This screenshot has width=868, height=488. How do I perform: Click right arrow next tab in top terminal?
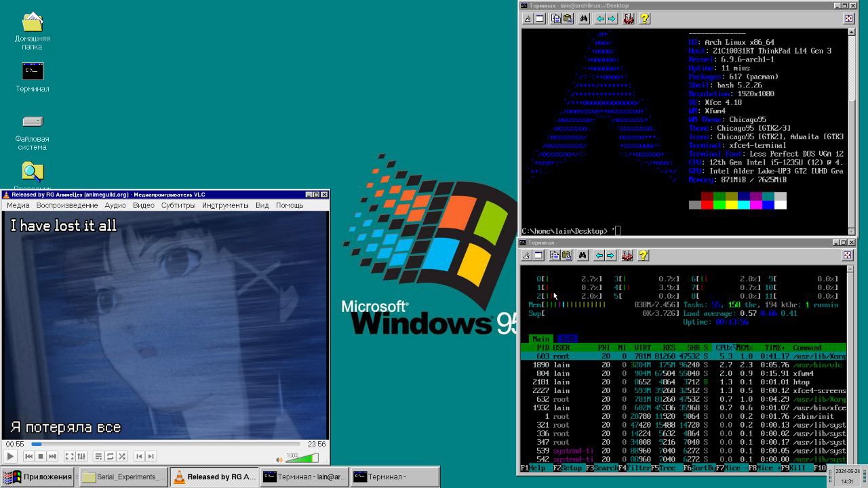point(611,19)
